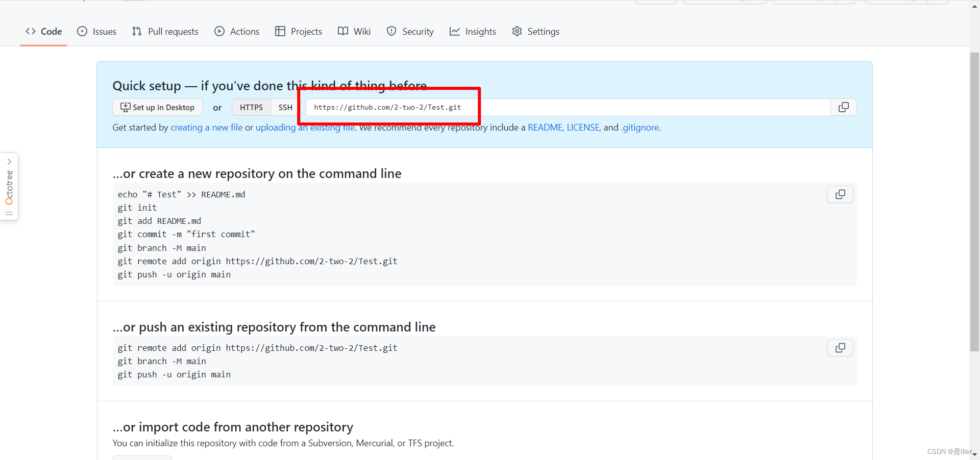Open the Security tab
Image resolution: width=980 pixels, height=460 pixels.
point(410,31)
